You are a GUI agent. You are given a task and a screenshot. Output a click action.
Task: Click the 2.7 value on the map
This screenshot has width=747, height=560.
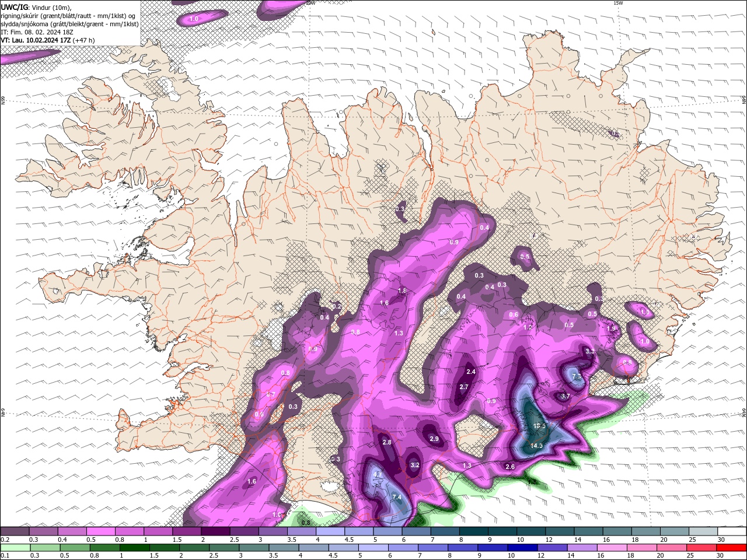pos(464,387)
